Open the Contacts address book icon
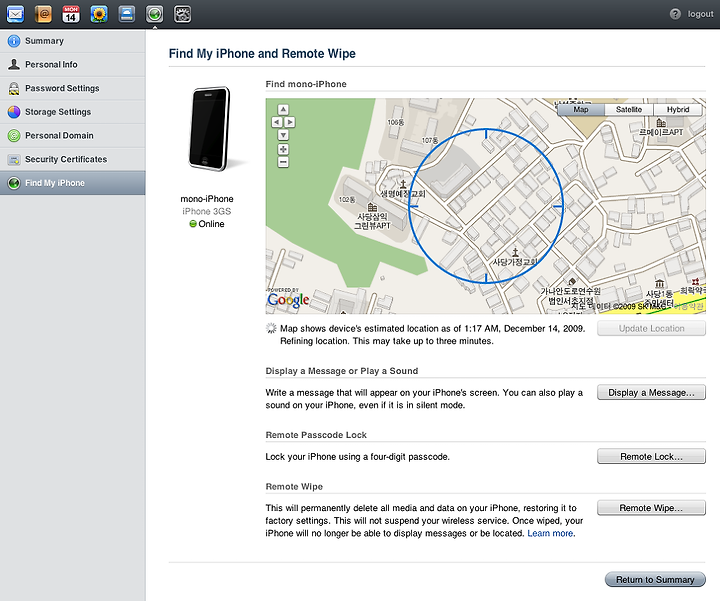This screenshot has height=601, width=720. tap(43, 14)
